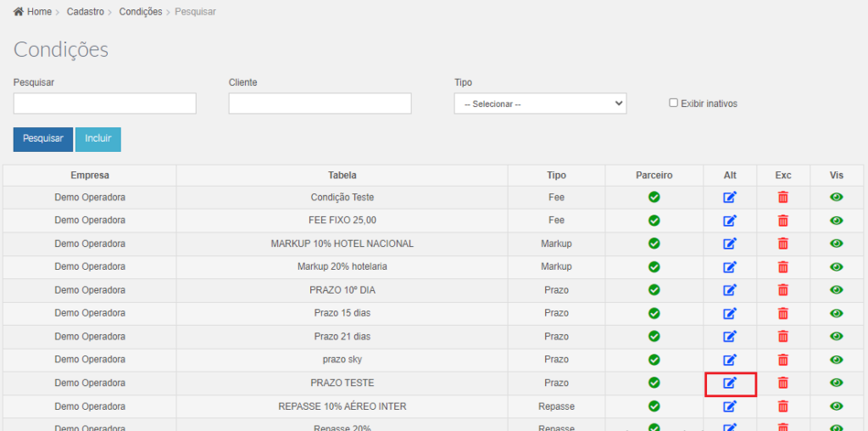Delete the Markup 20% hotelaria entry

tap(782, 266)
